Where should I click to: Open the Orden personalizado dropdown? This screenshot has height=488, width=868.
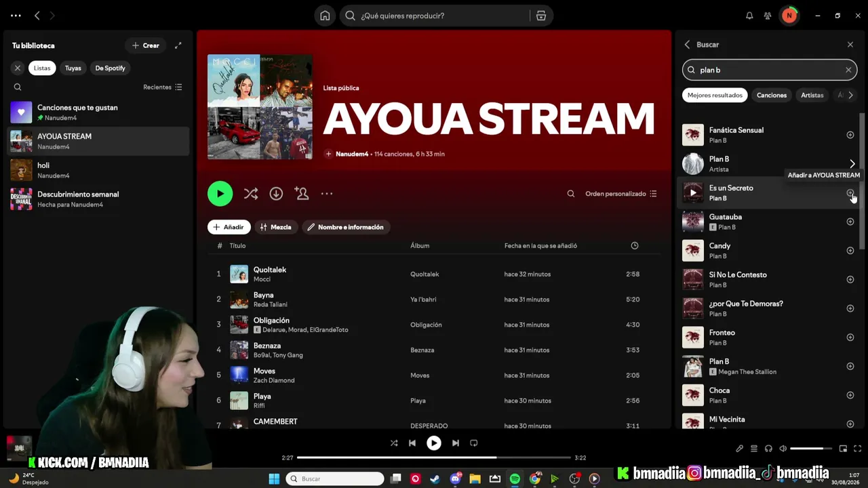(621, 194)
